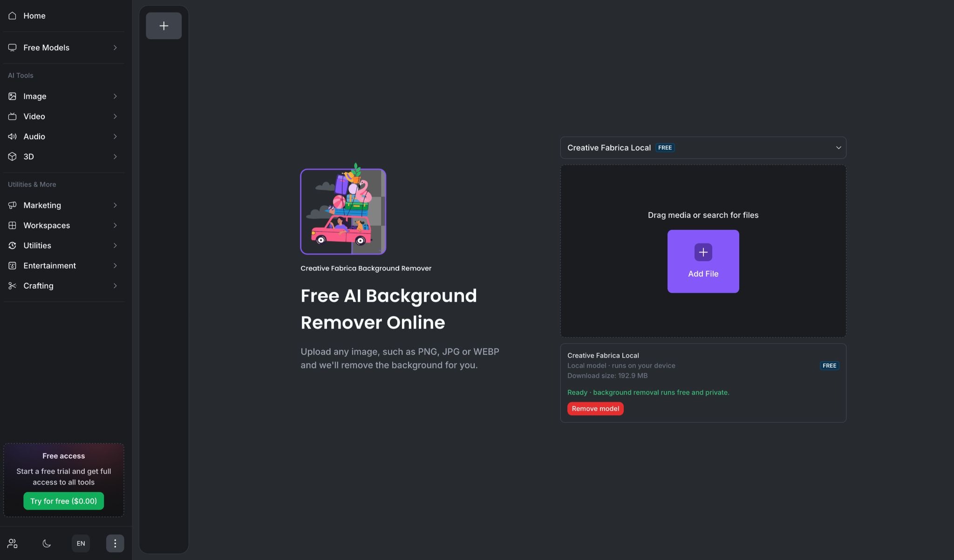Expand the Free Models chevron

click(x=115, y=47)
